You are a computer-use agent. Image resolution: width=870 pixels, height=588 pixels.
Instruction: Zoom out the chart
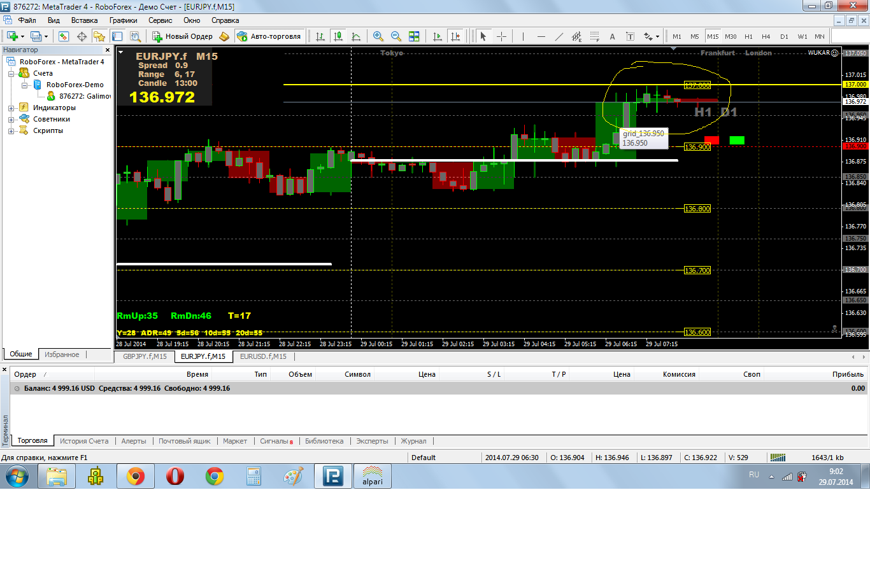pyautogui.click(x=396, y=36)
